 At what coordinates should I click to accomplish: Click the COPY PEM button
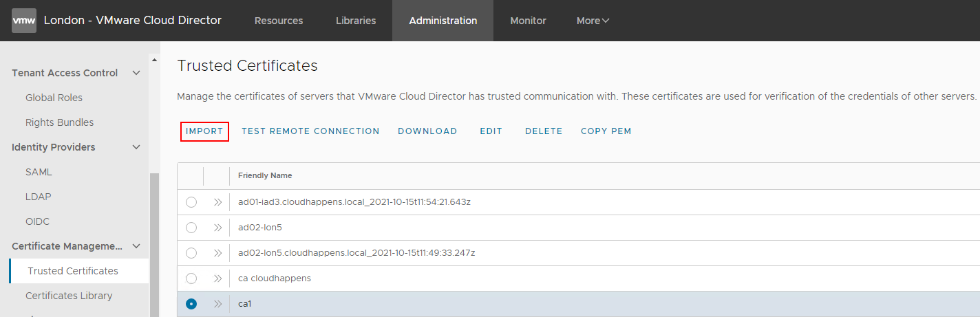(x=606, y=131)
